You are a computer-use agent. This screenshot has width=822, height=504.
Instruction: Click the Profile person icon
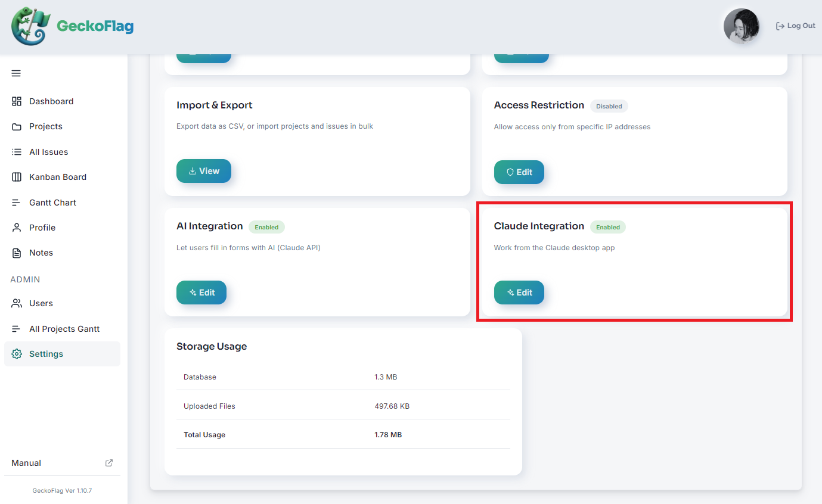pos(17,228)
